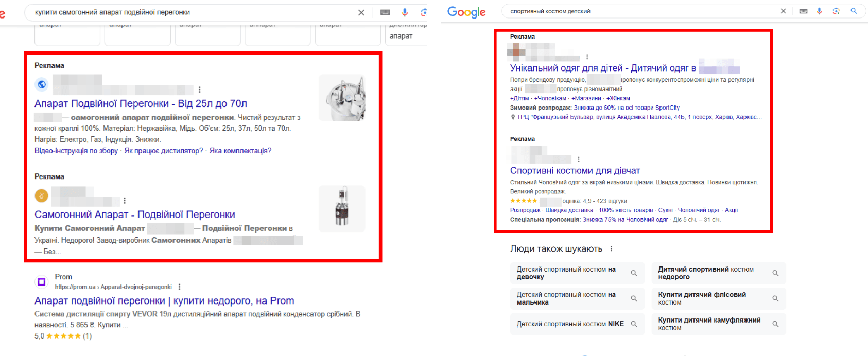Viewport: 868px width, 356px height.
Task: Click the distiller thumbnail in first ad
Action: [x=342, y=98]
